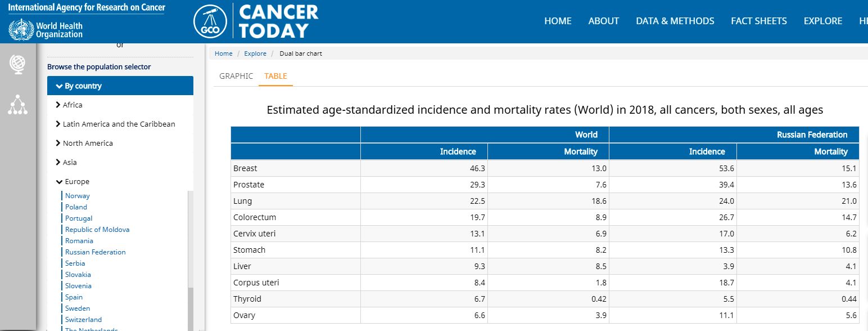Open the FACT SHEETS menu item
The image size is (868, 331).
coord(758,21)
